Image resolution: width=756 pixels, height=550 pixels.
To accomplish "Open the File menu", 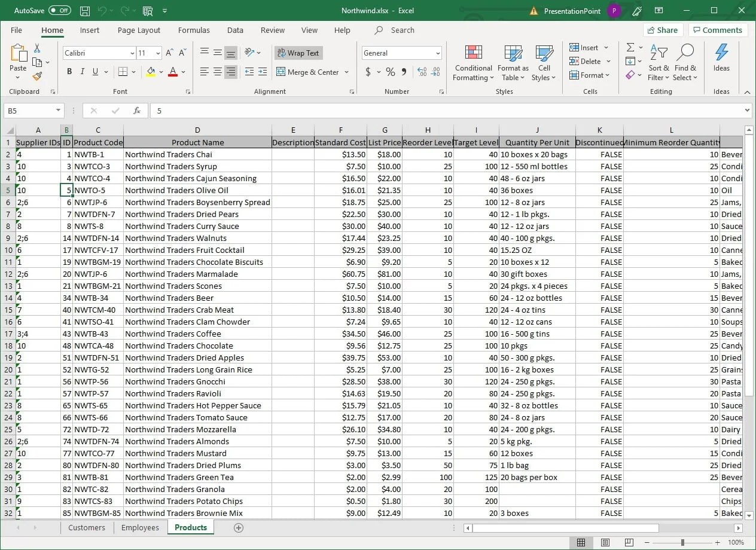I will coord(16,30).
